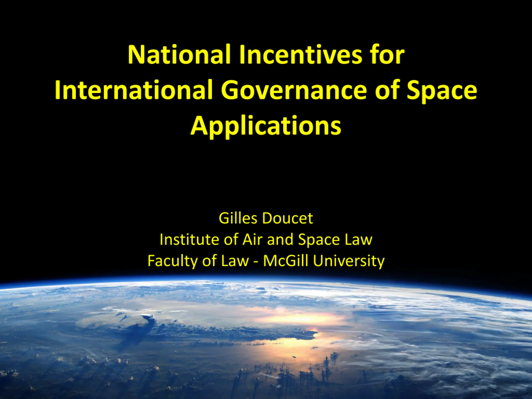Click the line "Institute of Air and Space Law"
532x399 pixels.
pyautogui.click(x=266, y=240)
